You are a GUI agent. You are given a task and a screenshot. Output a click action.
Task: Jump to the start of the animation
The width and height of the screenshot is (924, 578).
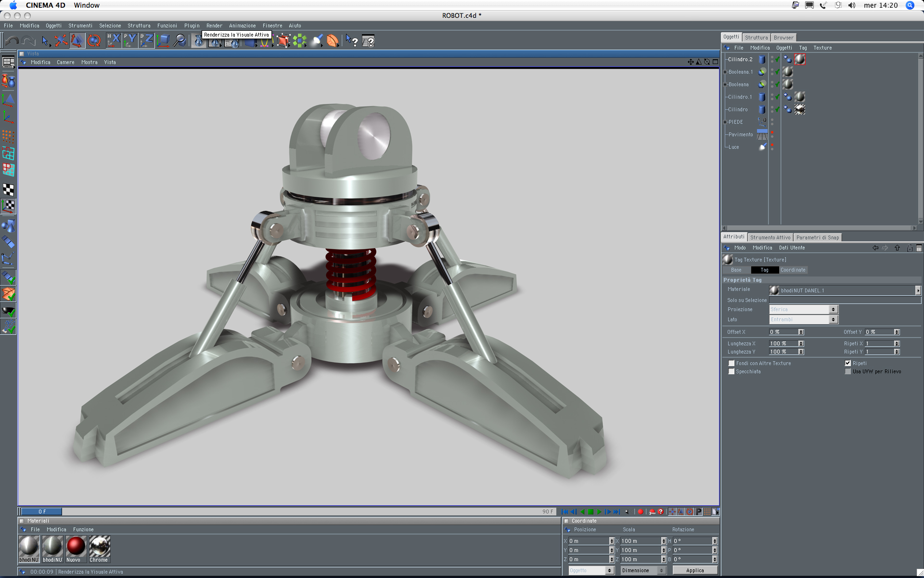click(x=565, y=512)
